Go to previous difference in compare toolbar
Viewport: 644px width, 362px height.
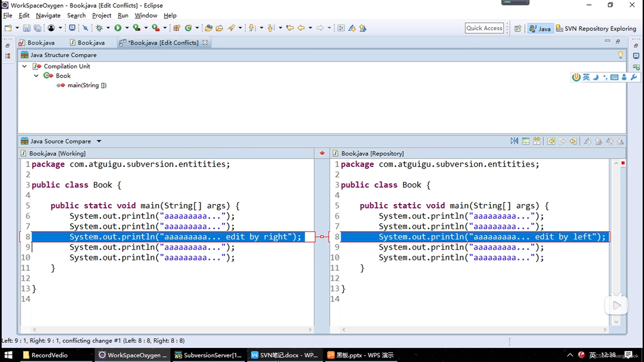click(x=599, y=141)
